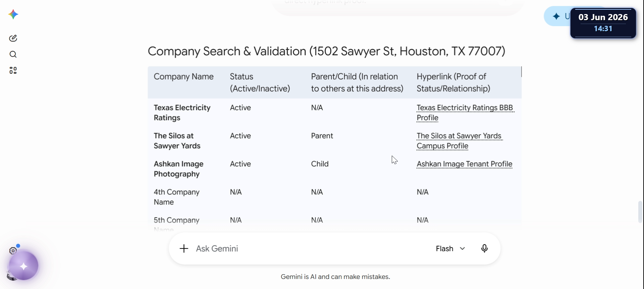Start a new chat with pencil icon
This screenshot has height=289, width=644.
[x=13, y=38]
